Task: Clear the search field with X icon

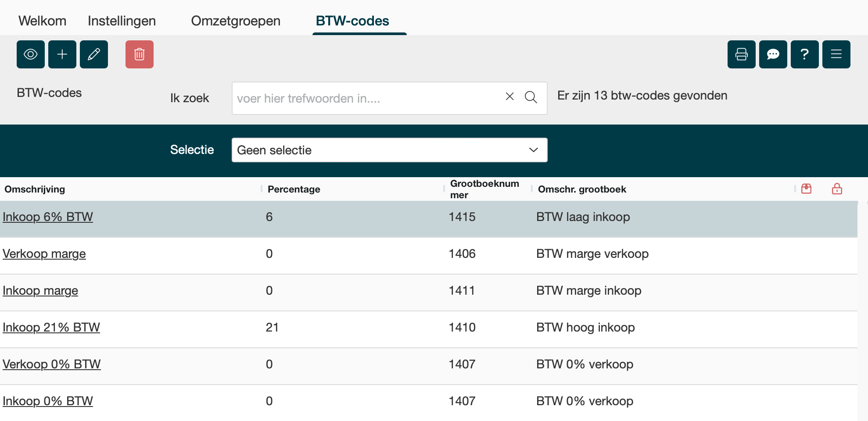Action: coord(509,96)
